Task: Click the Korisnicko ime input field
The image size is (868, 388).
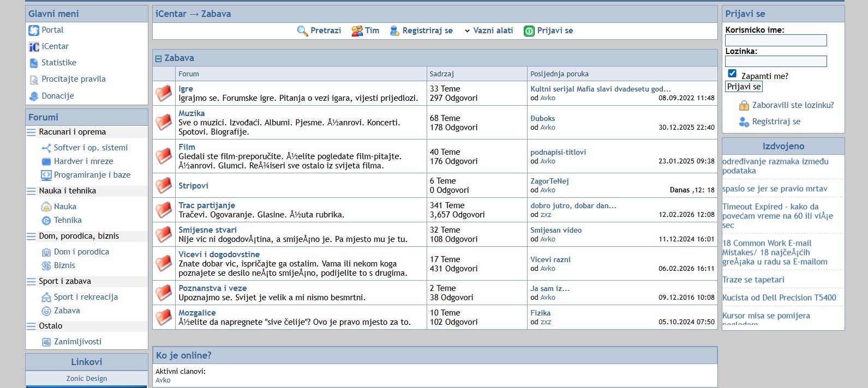Action: 775,40
